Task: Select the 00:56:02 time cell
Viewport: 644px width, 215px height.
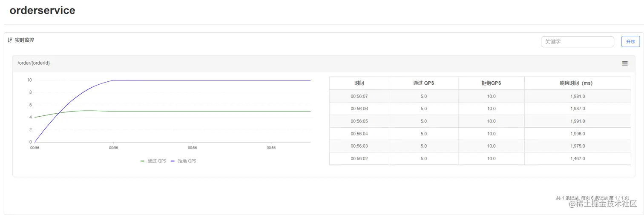Action: pos(359,158)
